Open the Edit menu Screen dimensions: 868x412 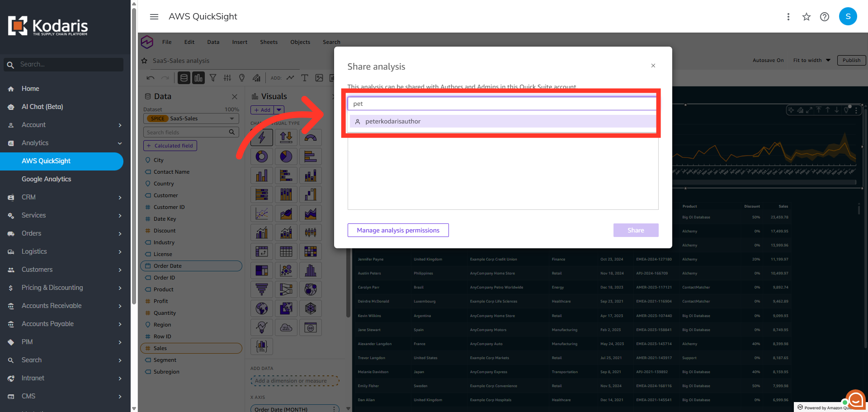pos(189,42)
